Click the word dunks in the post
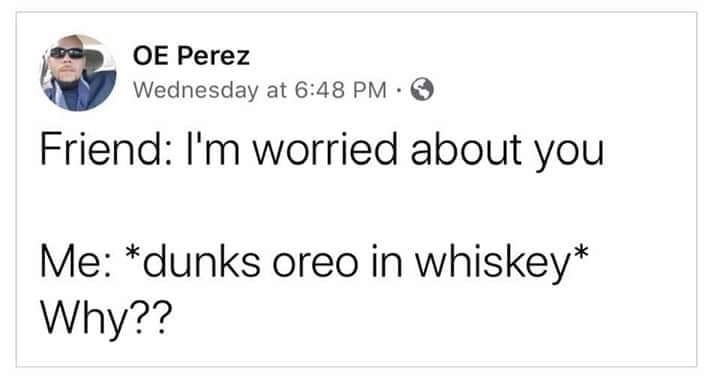This screenshot has height=386, width=720. click(x=201, y=262)
